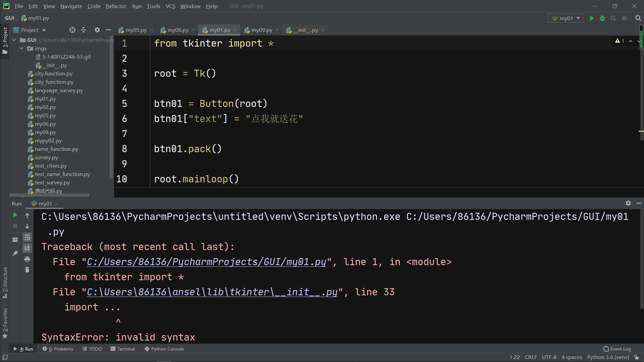Image resolution: width=644 pixels, height=362 pixels.
Task: Open the Python Console tool window
Action: 164,349
